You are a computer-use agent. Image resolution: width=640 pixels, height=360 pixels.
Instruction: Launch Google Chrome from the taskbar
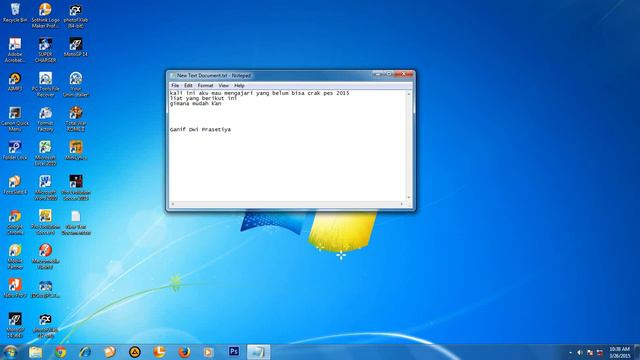coord(60,352)
